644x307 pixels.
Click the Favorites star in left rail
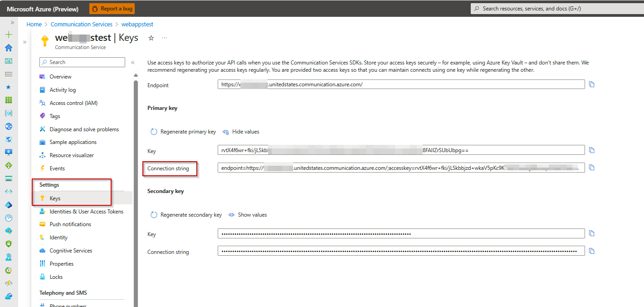click(9, 87)
